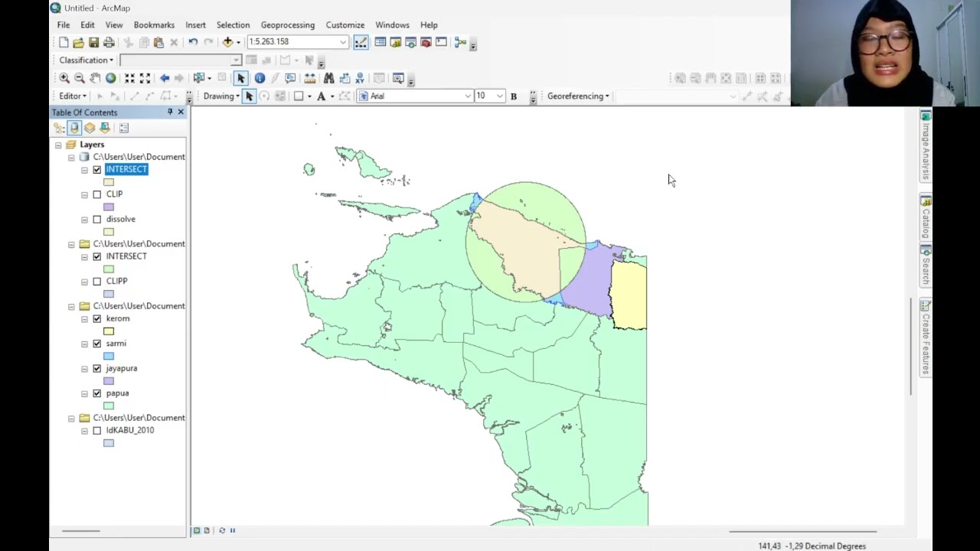Switch to List By Visibility view

click(90, 128)
